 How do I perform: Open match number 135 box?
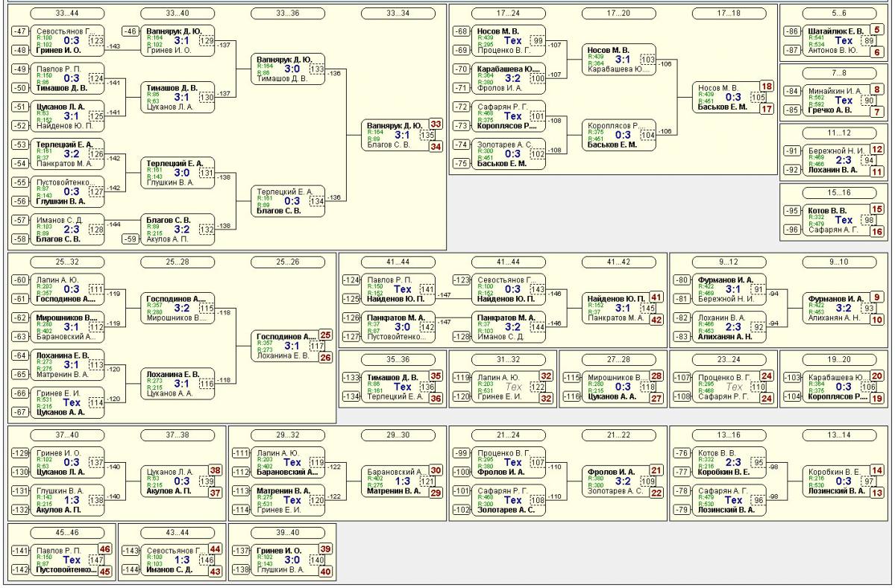427,136
